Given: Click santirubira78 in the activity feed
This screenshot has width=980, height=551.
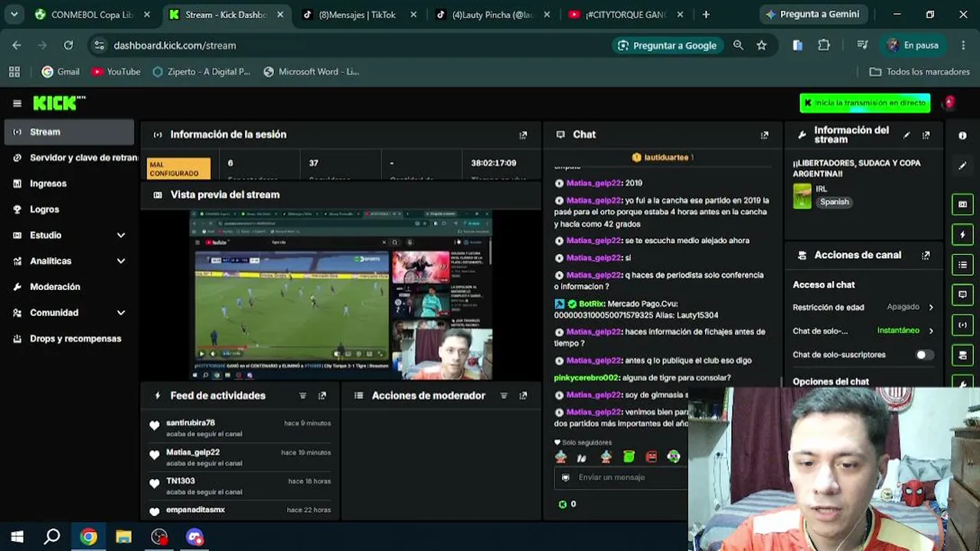Looking at the screenshot, I should (191, 423).
